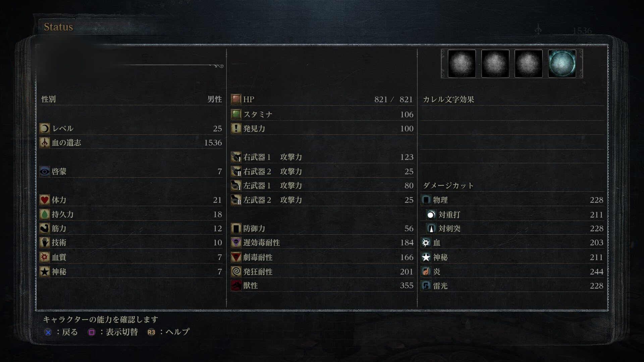Screen dimensions: 644x362
Task: Click the green Endurance (持久力) drop icon
Action: (x=45, y=214)
